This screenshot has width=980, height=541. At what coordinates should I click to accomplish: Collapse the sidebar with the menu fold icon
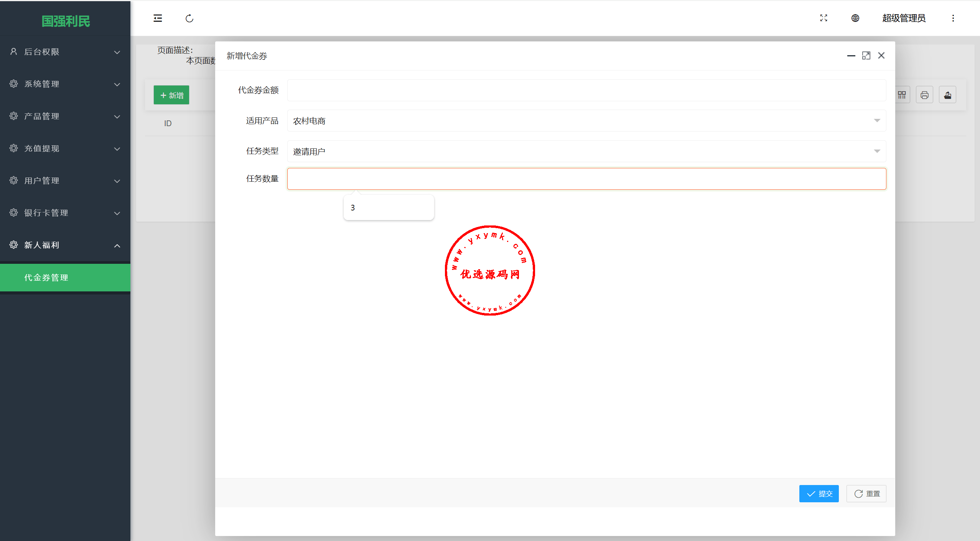click(x=158, y=18)
